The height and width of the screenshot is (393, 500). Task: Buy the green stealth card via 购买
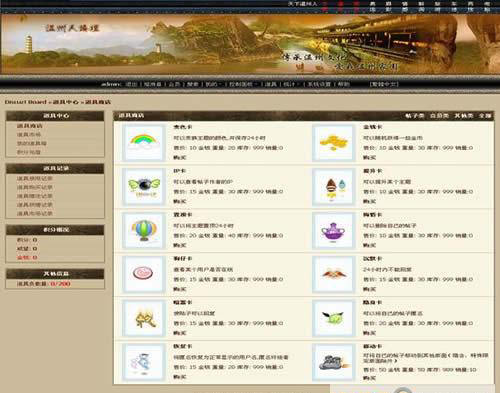pyautogui.click(x=369, y=333)
